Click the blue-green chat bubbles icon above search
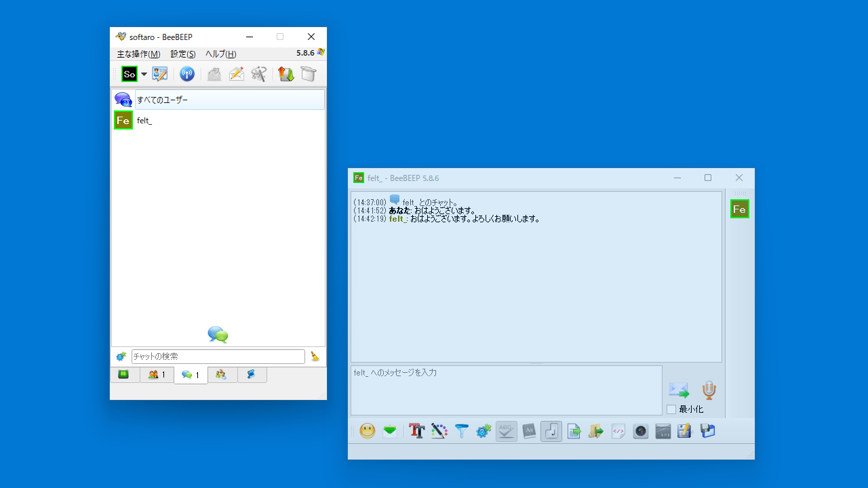The width and height of the screenshot is (868, 488). click(218, 334)
